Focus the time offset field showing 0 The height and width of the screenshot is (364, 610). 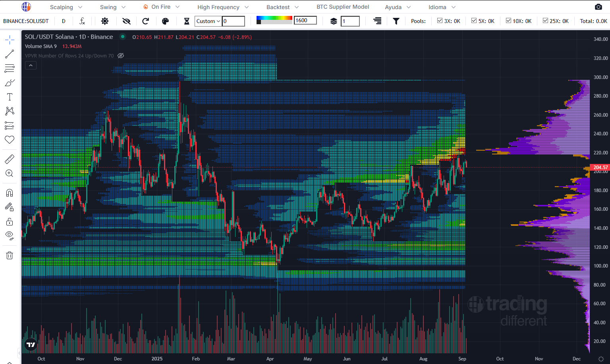pyautogui.click(x=234, y=21)
